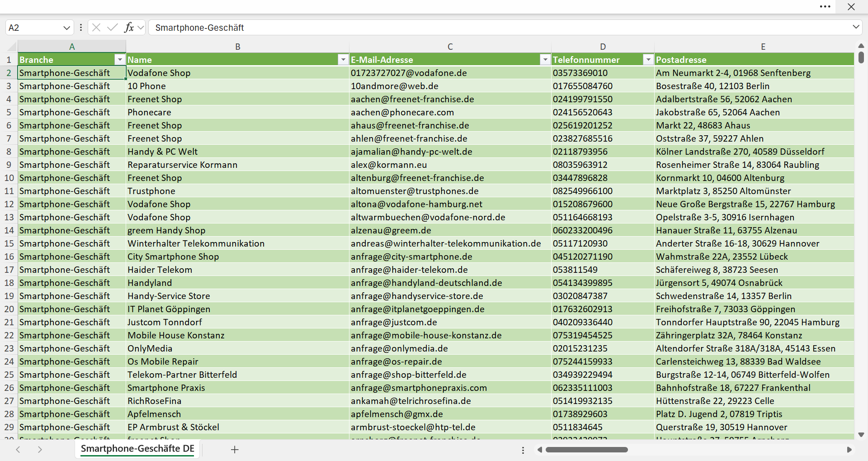
Task: Select cell apfelmensch@gmx.de
Action: pos(450,414)
